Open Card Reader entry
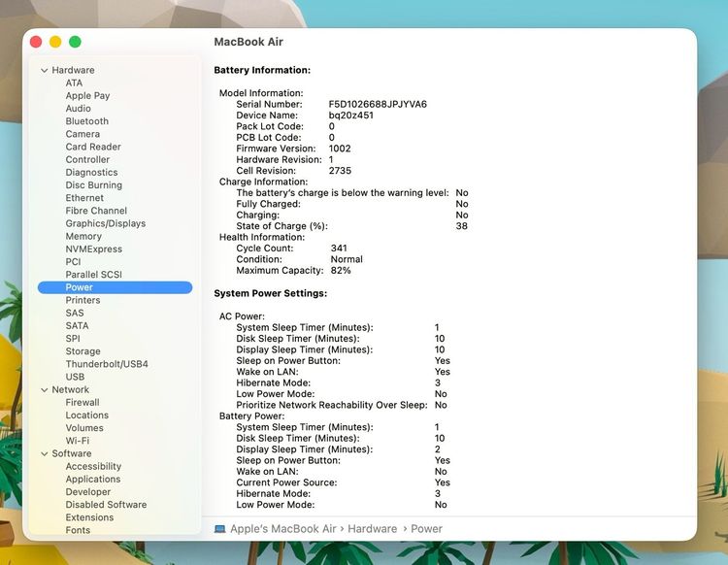The image size is (728, 565). (x=93, y=147)
